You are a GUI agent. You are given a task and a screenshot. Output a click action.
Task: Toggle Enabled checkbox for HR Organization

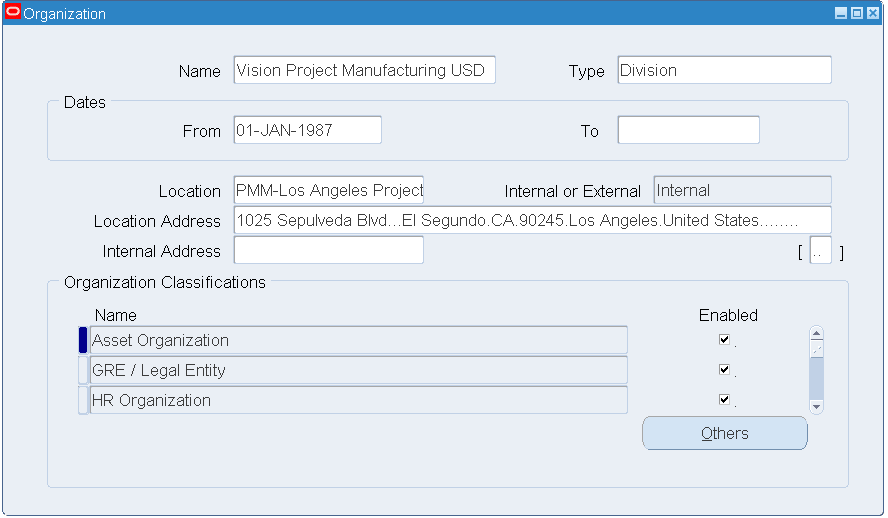point(724,400)
